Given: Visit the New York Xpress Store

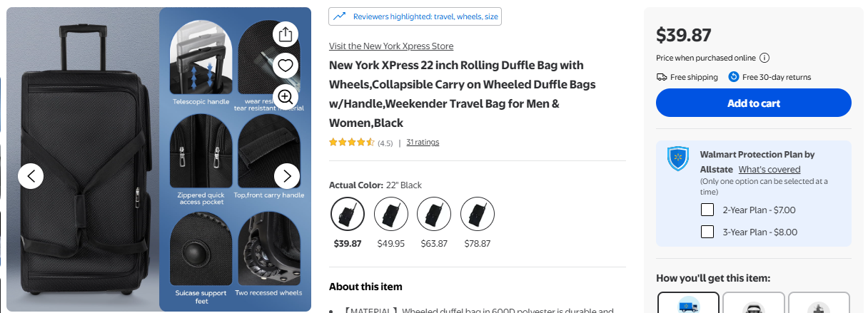Looking at the screenshot, I should coord(391,46).
